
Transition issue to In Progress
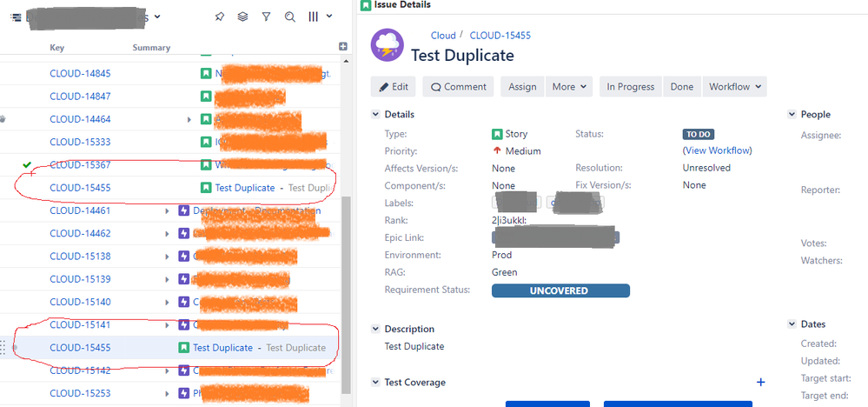(631, 87)
